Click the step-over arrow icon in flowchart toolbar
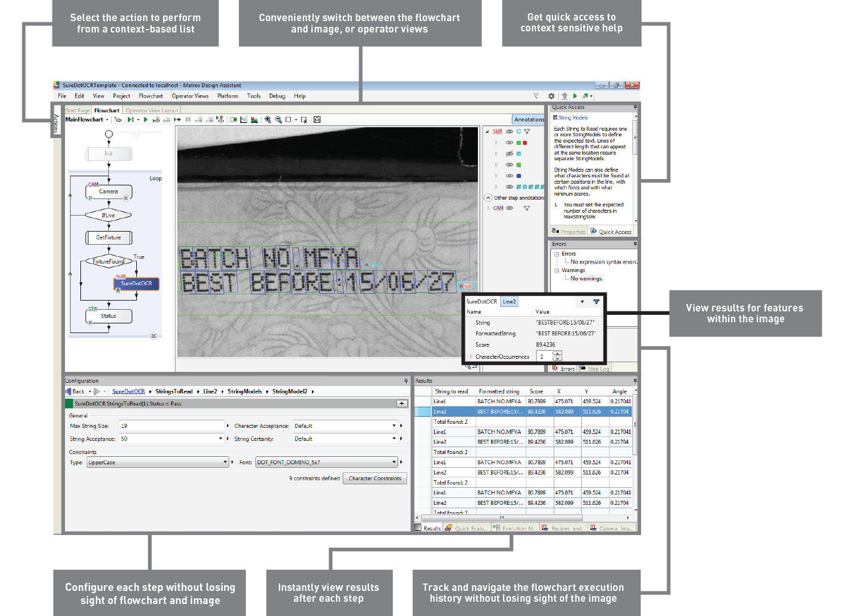Viewport: 844px width, 616px height. click(177, 120)
